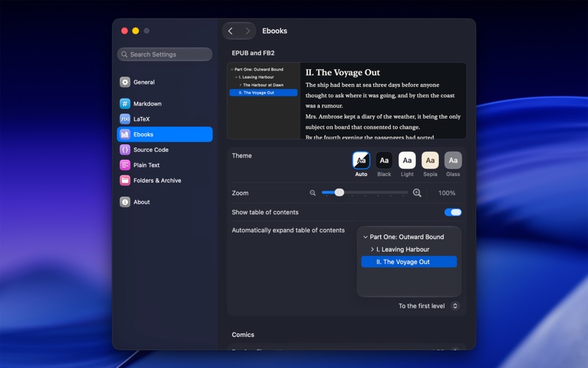Image resolution: width=588 pixels, height=368 pixels.
Task: Click the zoom out magnifier icon
Action: coord(312,193)
